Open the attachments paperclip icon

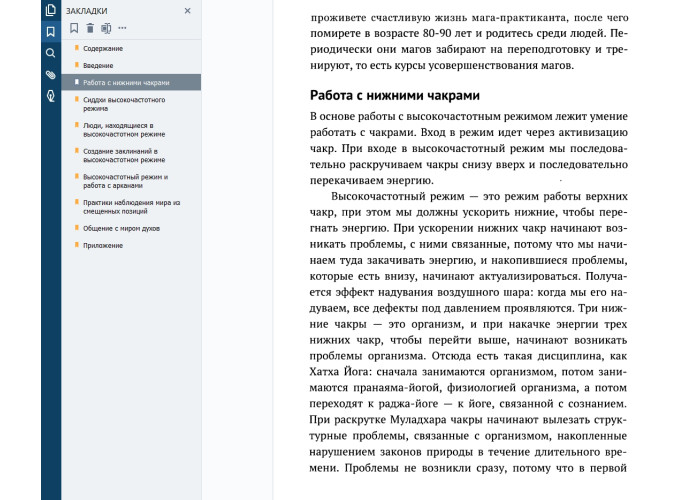(50, 75)
